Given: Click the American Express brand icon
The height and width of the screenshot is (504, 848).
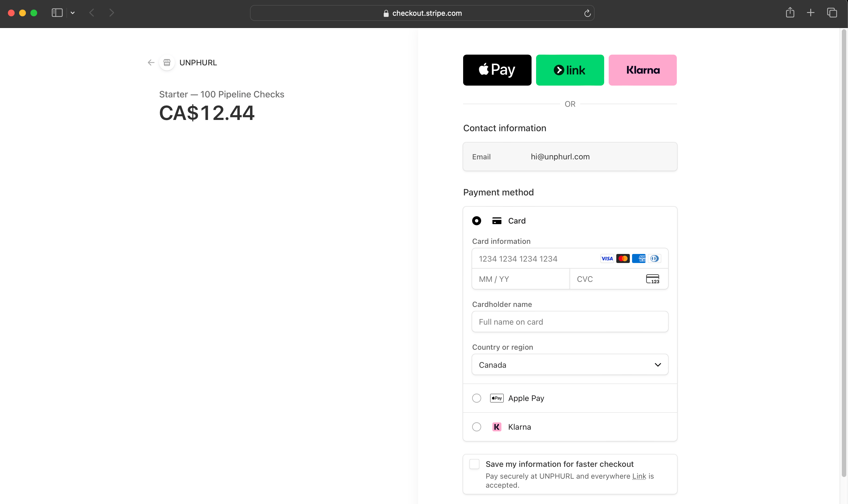Looking at the screenshot, I should [639, 258].
